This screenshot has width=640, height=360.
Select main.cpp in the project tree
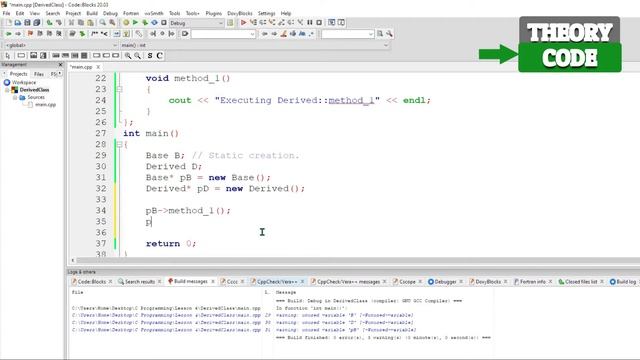(45, 105)
